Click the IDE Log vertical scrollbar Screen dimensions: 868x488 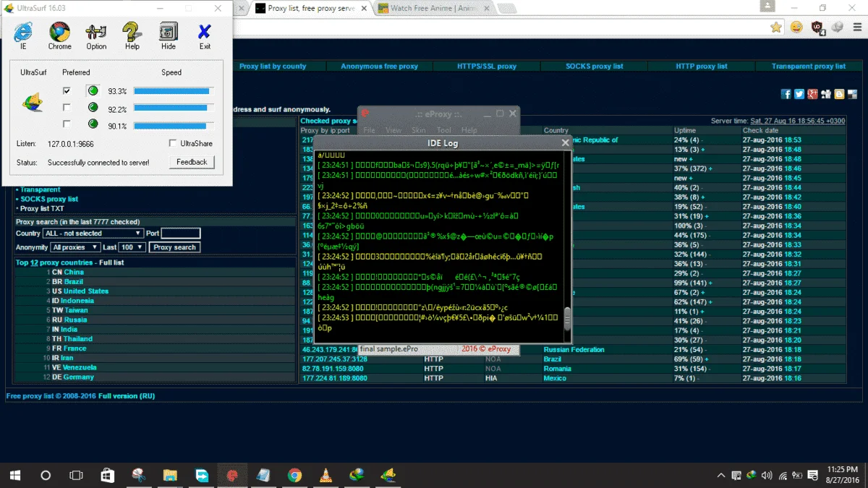(567, 246)
